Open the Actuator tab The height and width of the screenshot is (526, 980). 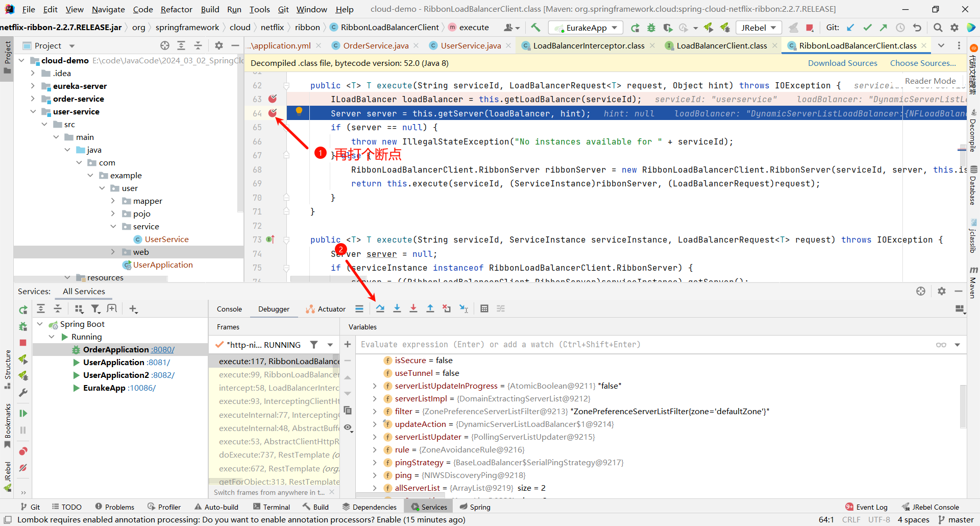326,309
